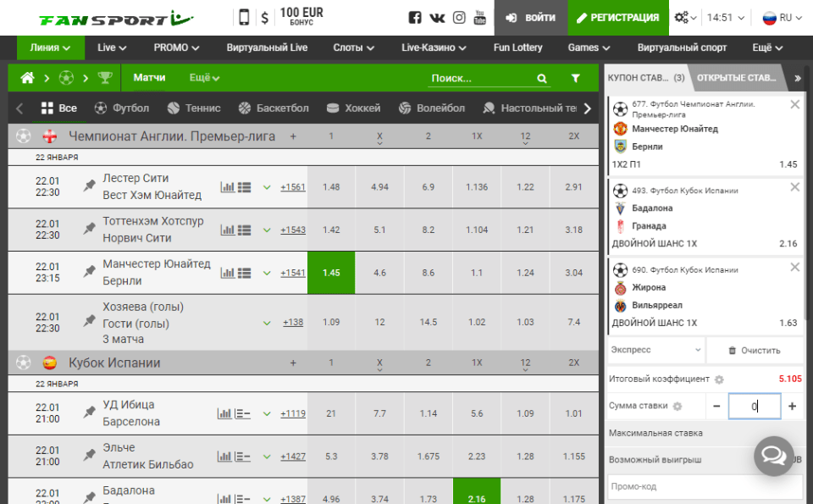Pin the Манчестер Юнайтед – Бернли match
This screenshot has height=504, width=813.
[89, 271]
